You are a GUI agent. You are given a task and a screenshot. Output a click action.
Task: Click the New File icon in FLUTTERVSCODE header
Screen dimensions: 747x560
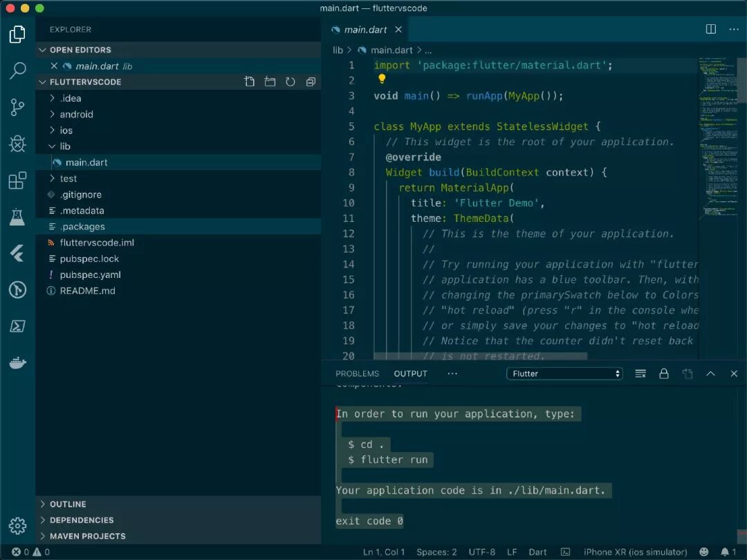tap(249, 82)
